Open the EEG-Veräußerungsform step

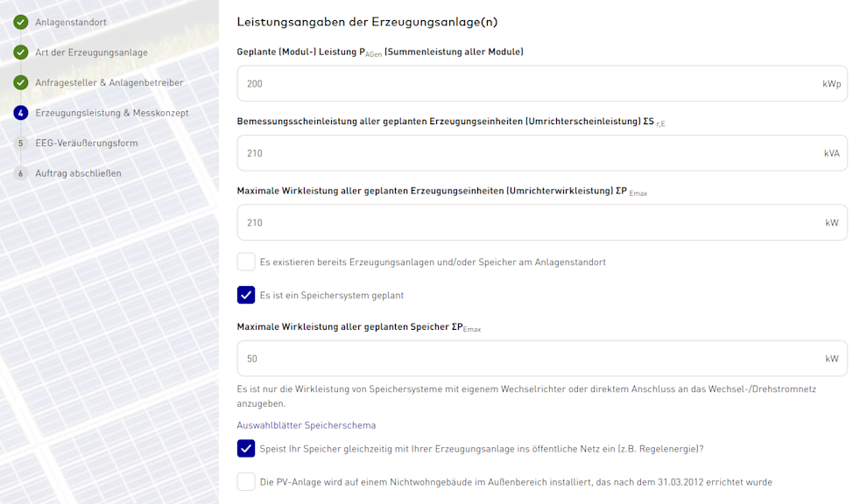tap(87, 143)
